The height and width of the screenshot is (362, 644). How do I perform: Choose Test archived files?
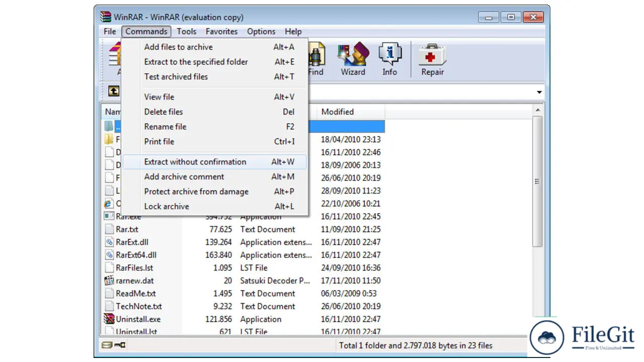pyautogui.click(x=215, y=76)
